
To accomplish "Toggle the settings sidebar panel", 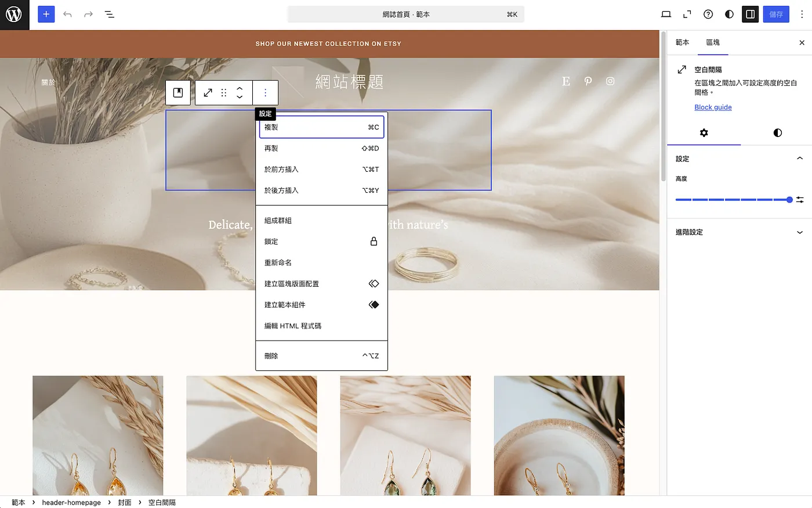I will coord(750,15).
